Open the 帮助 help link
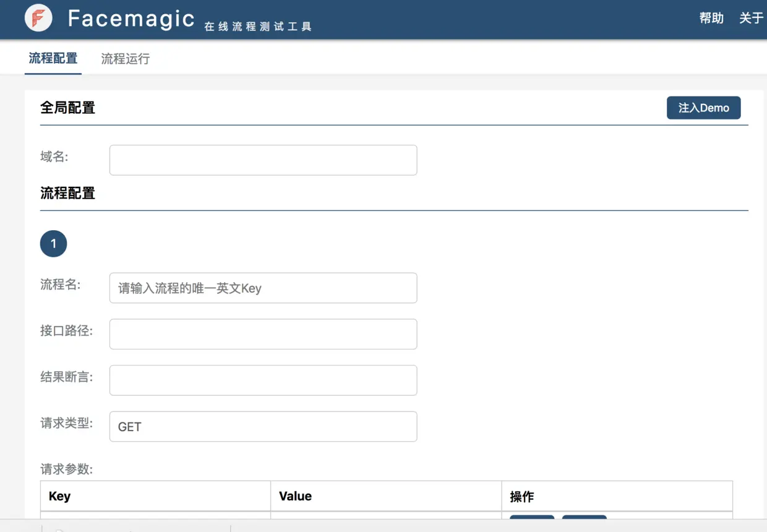 coord(711,18)
